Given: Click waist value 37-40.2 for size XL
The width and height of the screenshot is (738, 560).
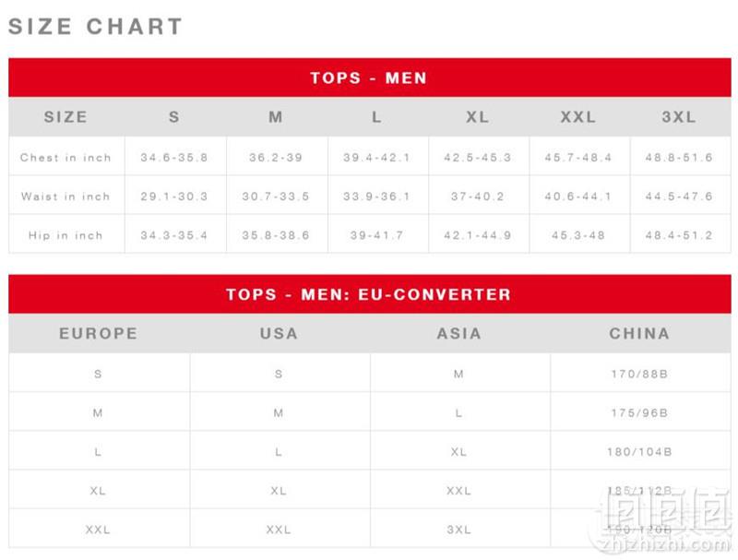Looking at the screenshot, I should coord(478,197).
